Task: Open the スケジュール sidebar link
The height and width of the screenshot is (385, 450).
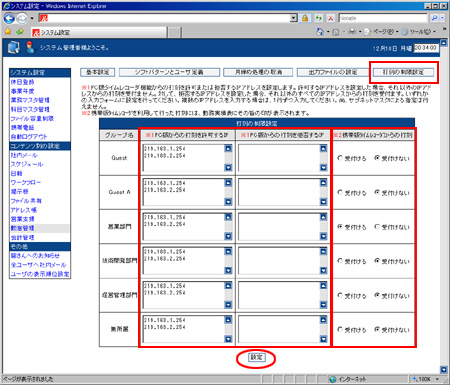Action: tap(27, 164)
